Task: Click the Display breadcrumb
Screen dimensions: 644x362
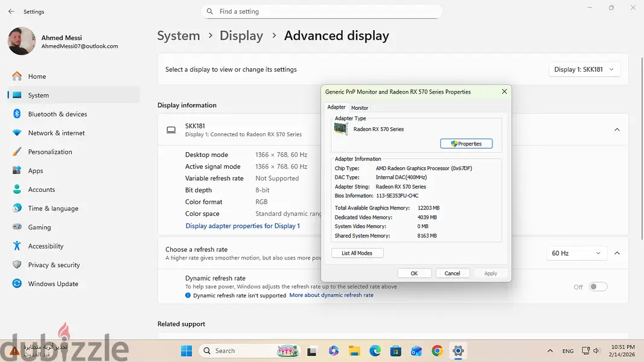Action: [241, 36]
